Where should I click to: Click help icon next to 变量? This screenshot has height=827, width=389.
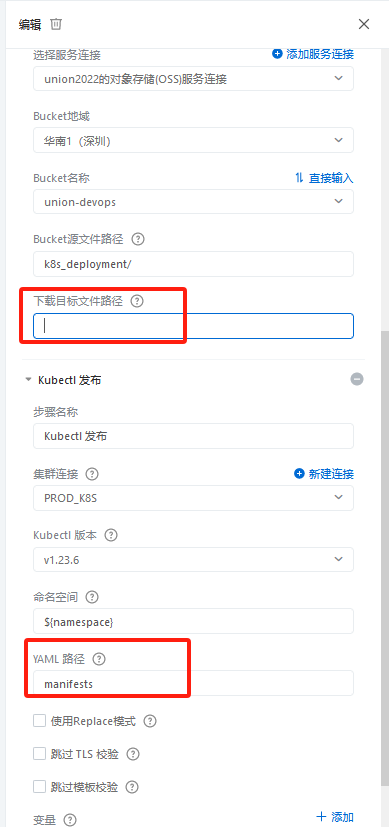(x=70, y=820)
